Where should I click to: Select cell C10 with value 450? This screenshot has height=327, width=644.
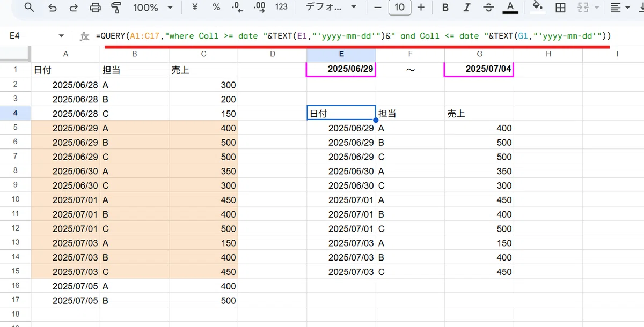(x=203, y=199)
